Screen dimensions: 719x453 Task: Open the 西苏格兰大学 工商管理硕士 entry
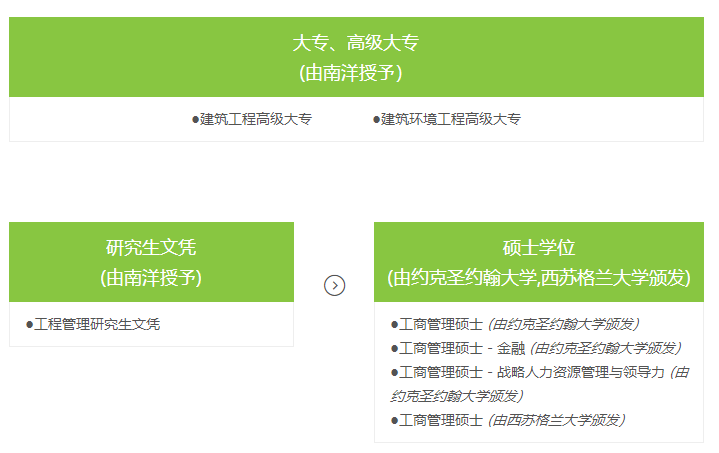click(x=441, y=420)
